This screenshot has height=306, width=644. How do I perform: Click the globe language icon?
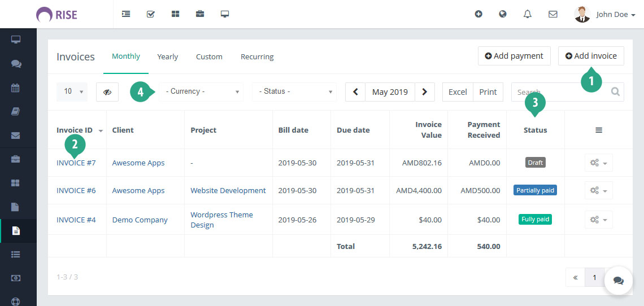pos(503,14)
